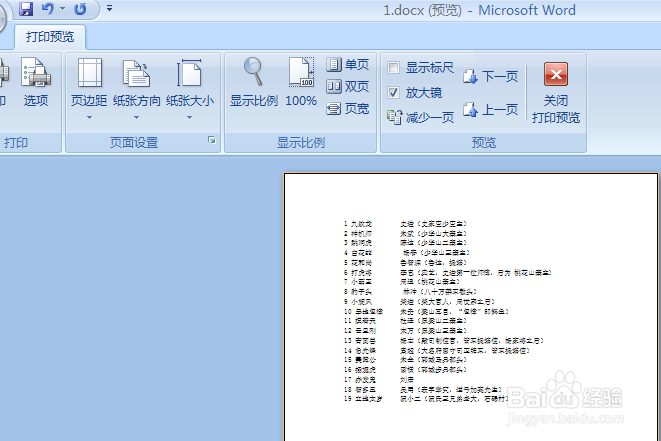Click the Undo arrow icon
Image resolution: width=661 pixels, height=441 pixels.
click(x=47, y=8)
